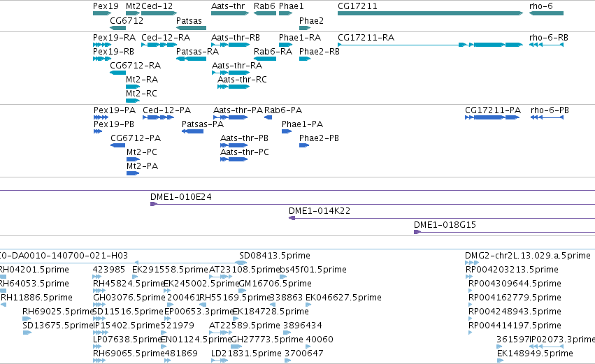Select protein Phae1-PA label
The image size is (595, 364).
[303, 124]
